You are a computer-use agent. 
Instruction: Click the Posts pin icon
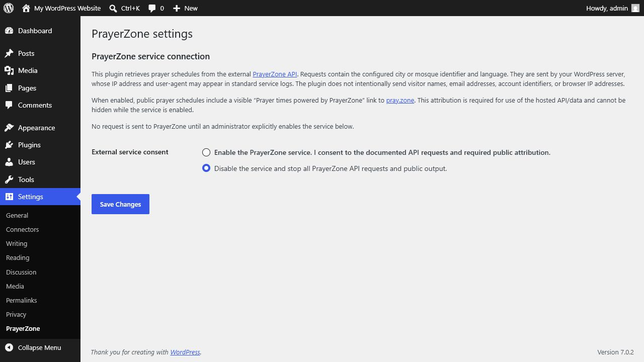pos(9,53)
